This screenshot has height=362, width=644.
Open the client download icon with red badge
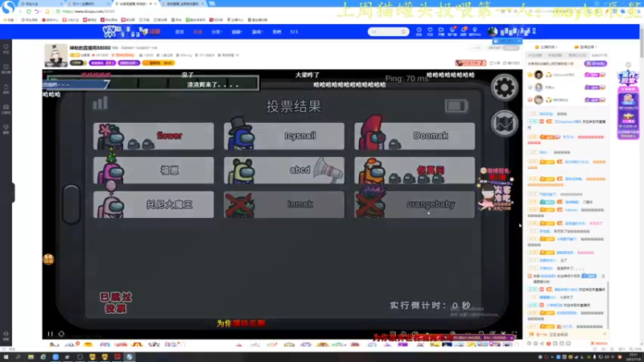[x=452, y=31]
